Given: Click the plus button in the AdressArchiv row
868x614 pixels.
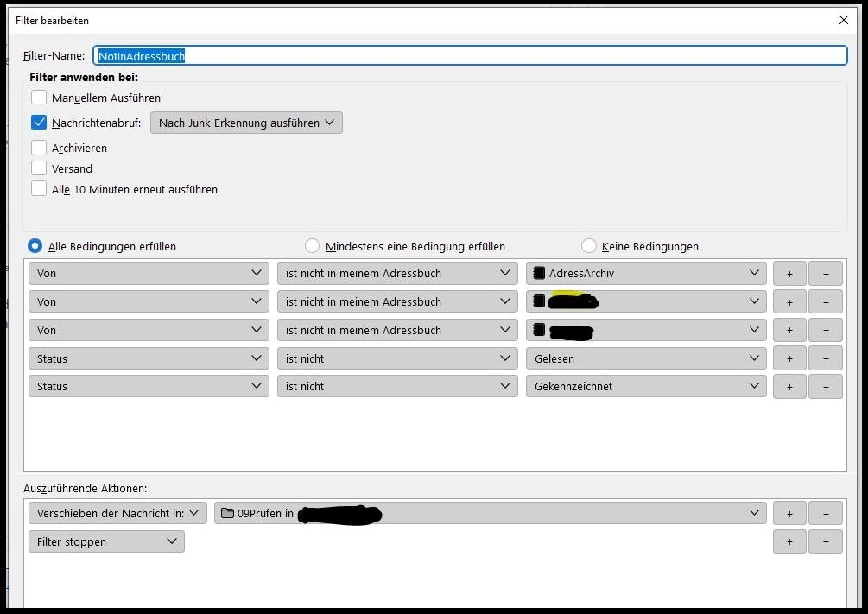Looking at the screenshot, I should (x=789, y=274).
